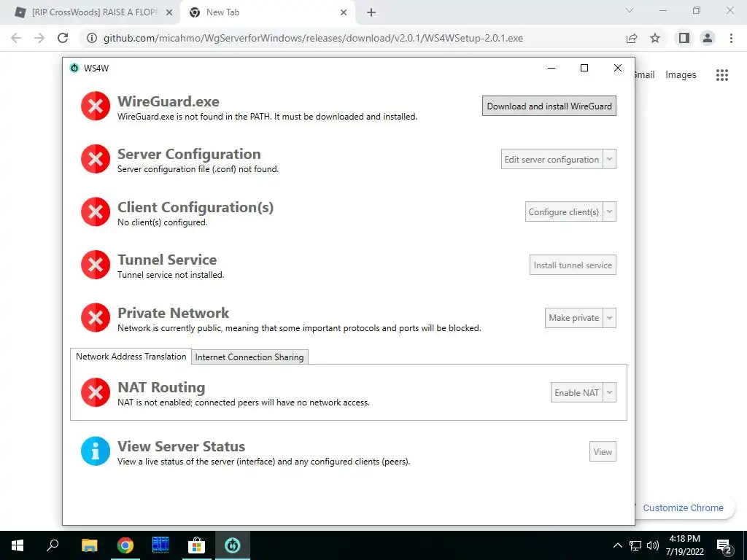747x560 pixels.
Task: Expand the Edit server configuration dropdown arrow
Action: click(609, 159)
